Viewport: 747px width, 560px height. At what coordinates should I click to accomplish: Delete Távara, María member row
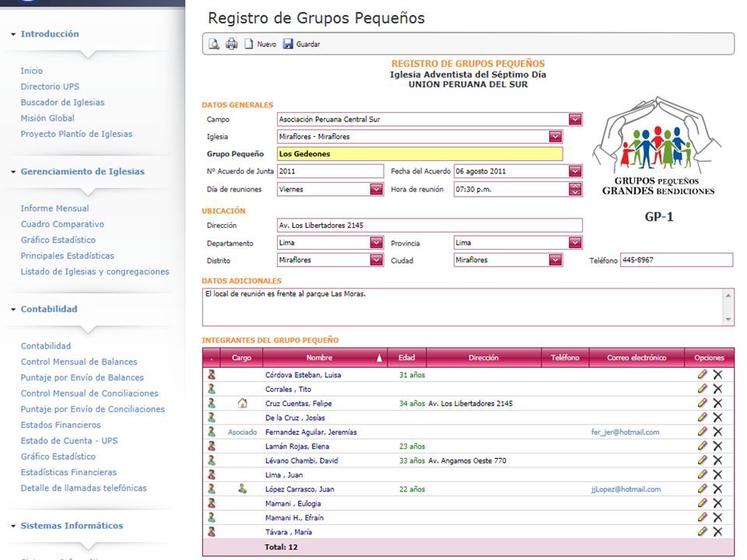(717, 532)
